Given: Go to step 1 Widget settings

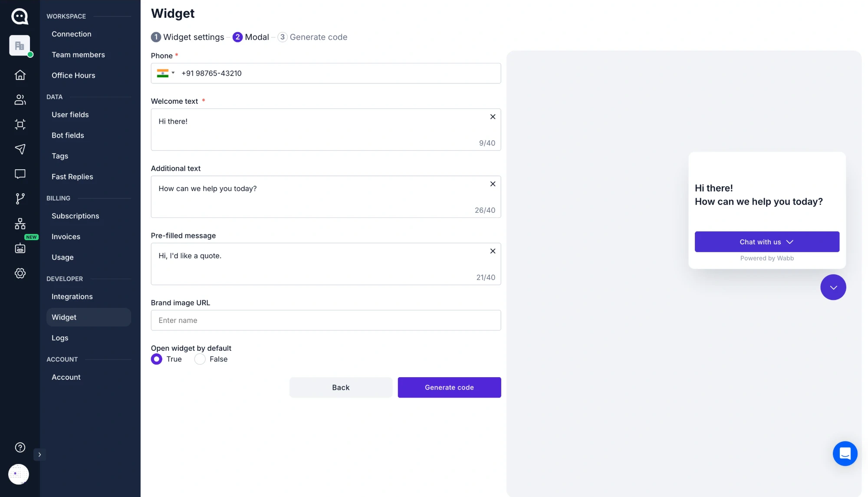Looking at the screenshot, I should coord(187,37).
